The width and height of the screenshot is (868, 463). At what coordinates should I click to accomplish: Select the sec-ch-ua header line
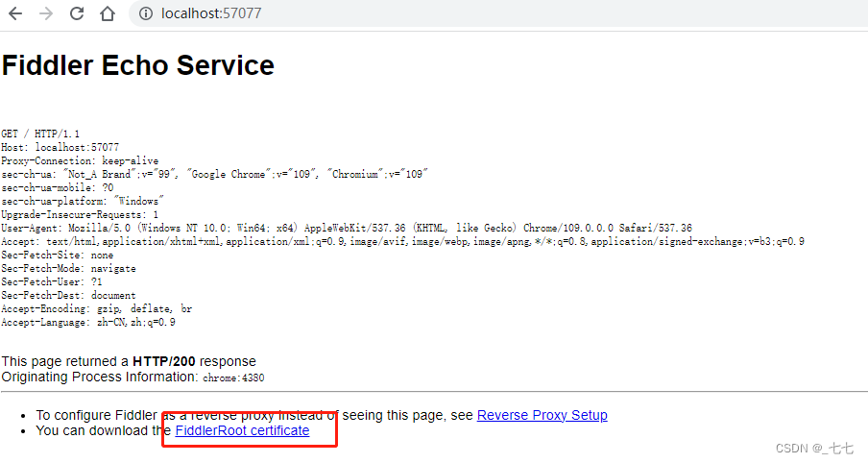[x=215, y=174]
